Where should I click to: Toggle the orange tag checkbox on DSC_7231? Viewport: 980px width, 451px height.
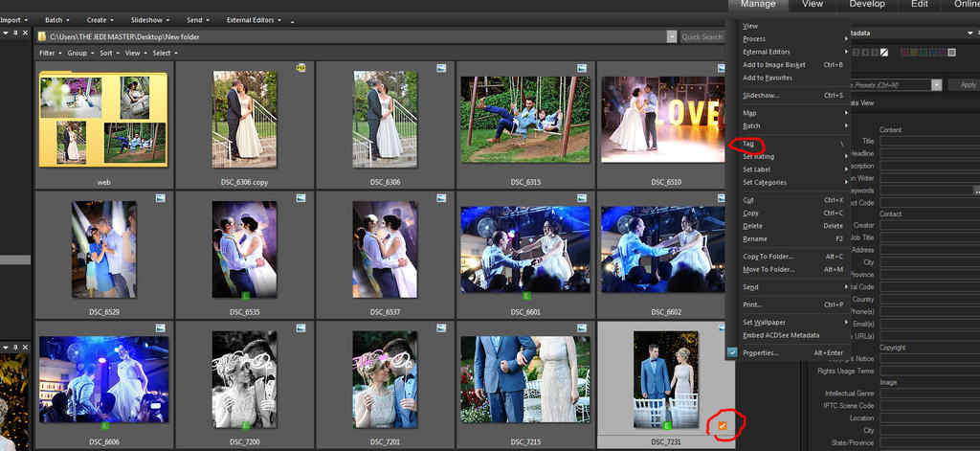point(723,424)
